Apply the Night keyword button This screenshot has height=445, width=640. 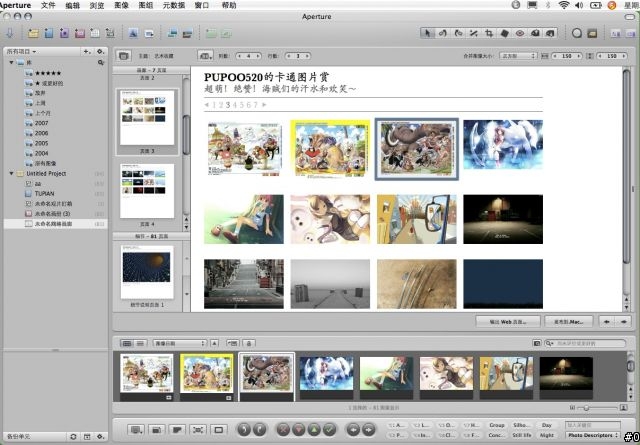(547, 435)
